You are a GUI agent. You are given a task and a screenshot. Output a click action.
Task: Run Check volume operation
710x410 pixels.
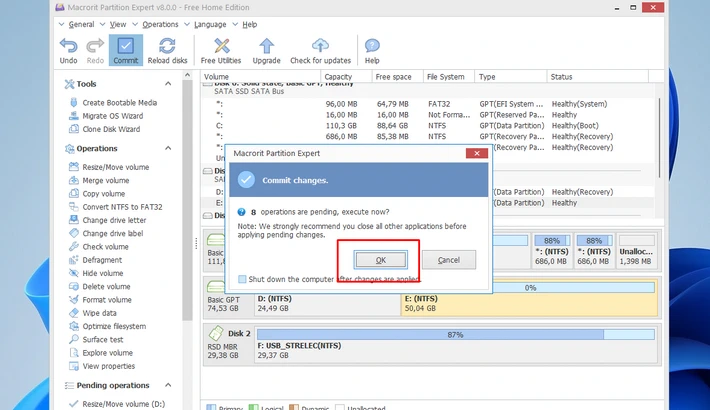click(99, 246)
